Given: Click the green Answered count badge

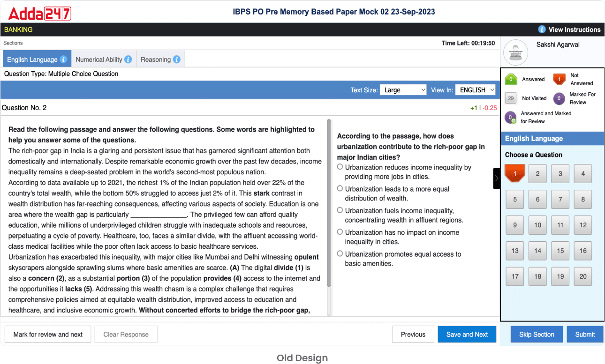Looking at the screenshot, I should tap(511, 80).
